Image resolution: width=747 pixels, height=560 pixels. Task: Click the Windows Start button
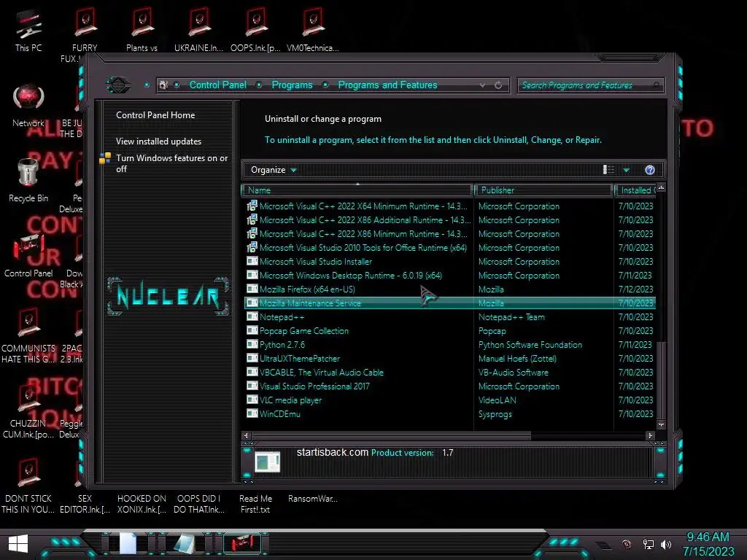click(18, 544)
